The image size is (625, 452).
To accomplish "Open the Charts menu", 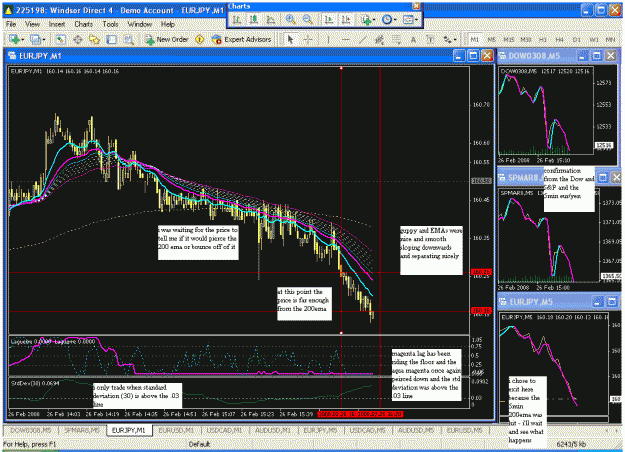I will (x=84, y=24).
